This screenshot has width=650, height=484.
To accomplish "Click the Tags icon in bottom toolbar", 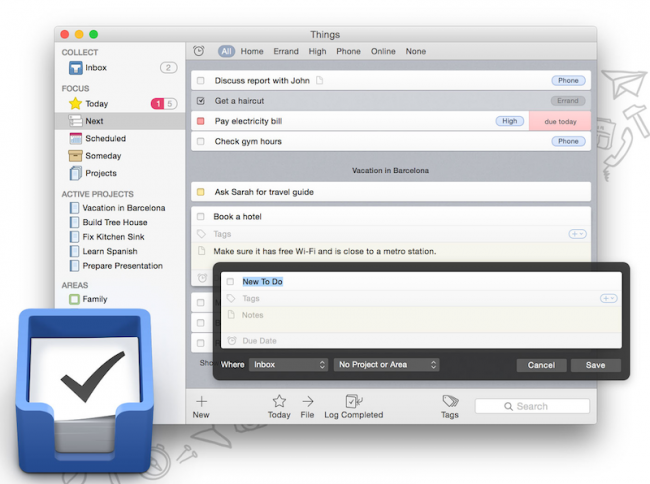I will [x=450, y=401].
